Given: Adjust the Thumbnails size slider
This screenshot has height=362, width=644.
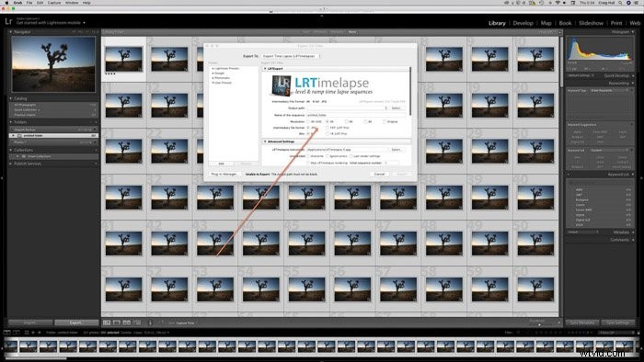Looking at the screenshot, I should pos(539,324).
